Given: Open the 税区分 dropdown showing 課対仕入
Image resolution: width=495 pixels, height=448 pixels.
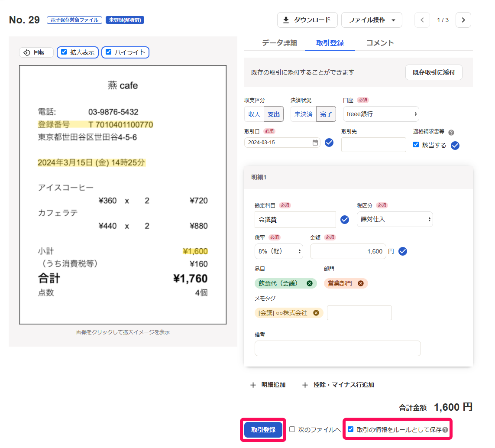Looking at the screenshot, I should pyautogui.click(x=395, y=219).
